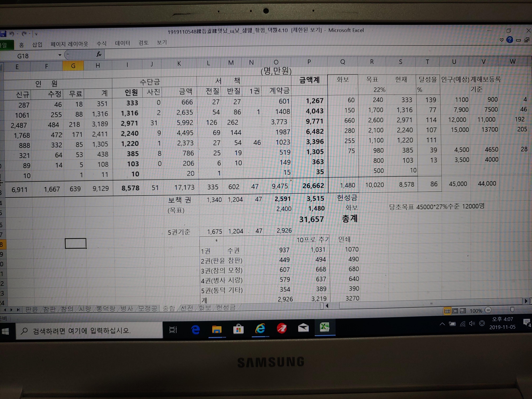This screenshot has width=532, height=399.
Task: Open Windows Start button
Action: coord(5,332)
